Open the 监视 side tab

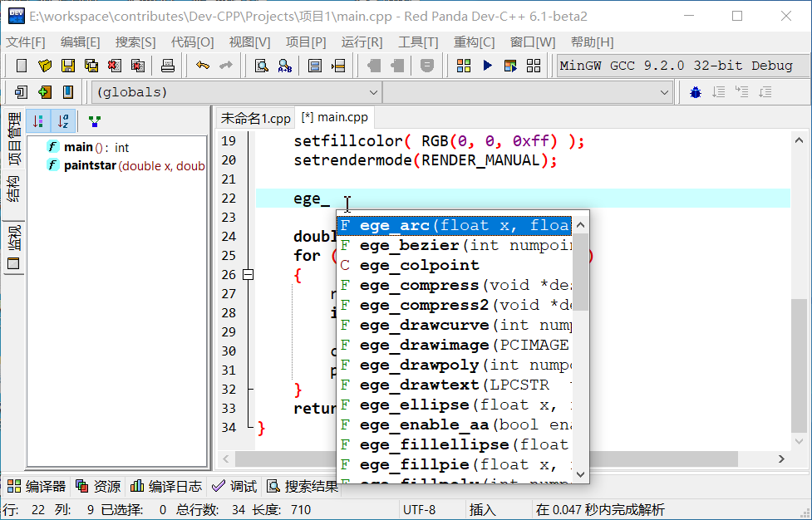[14, 248]
